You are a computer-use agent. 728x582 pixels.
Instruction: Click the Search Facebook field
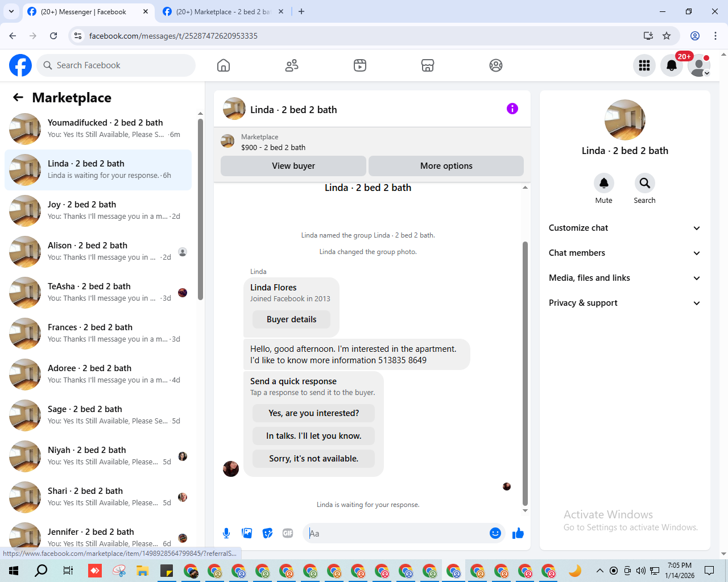coord(116,65)
